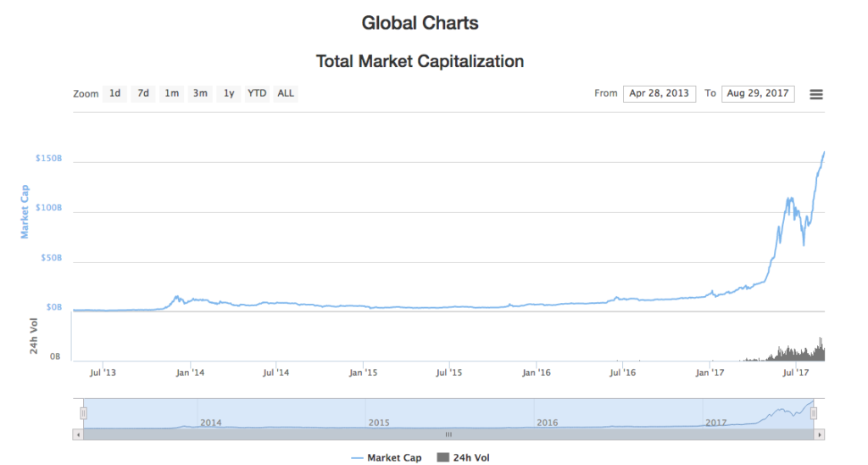Toggle the 24h Vol series in legend
The image size is (868, 465).
pos(463,457)
